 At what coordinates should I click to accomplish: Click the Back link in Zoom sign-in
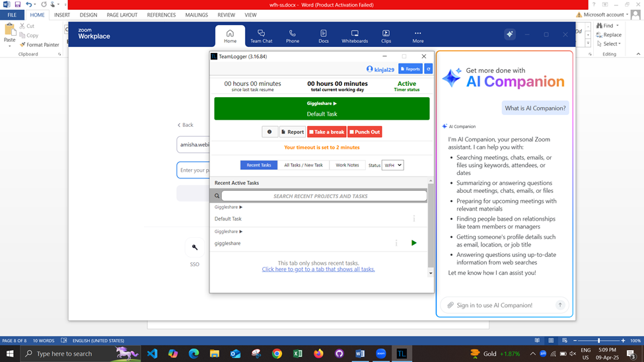(185, 125)
